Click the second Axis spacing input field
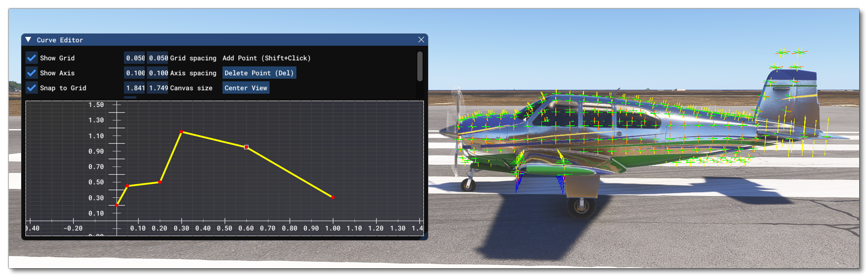Screen dimensions: 868x277 click(x=157, y=73)
